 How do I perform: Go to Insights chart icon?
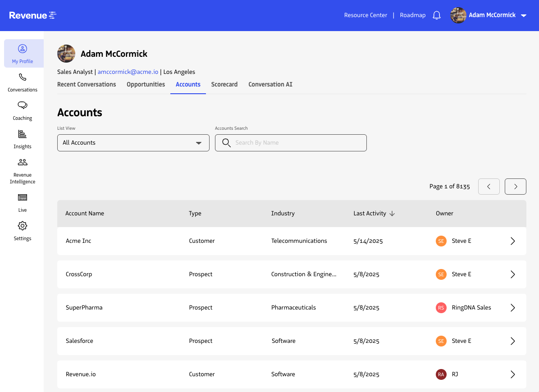point(23,134)
